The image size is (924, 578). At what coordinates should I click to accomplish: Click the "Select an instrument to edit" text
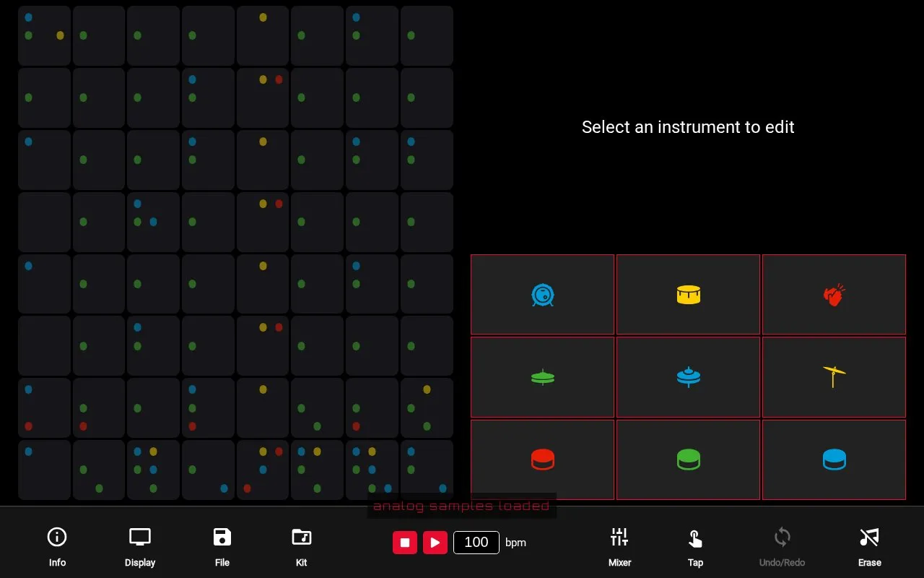tap(688, 127)
